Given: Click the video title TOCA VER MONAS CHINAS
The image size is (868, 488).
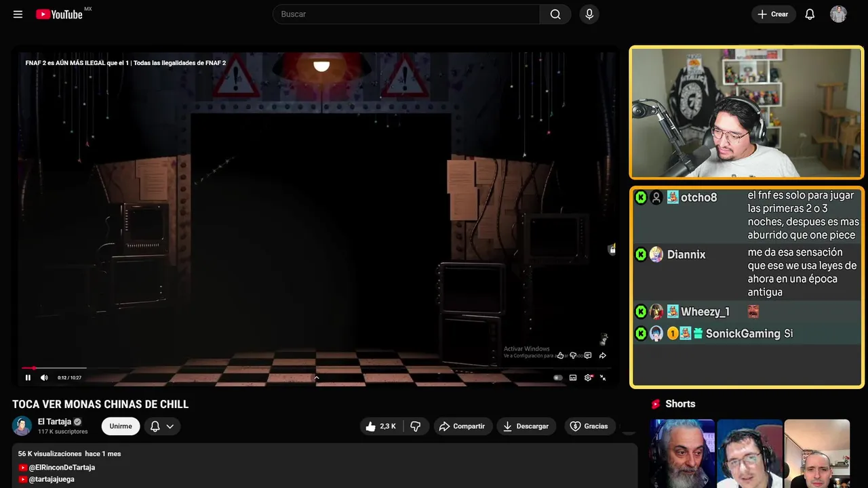Looking at the screenshot, I should coord(100,405).
